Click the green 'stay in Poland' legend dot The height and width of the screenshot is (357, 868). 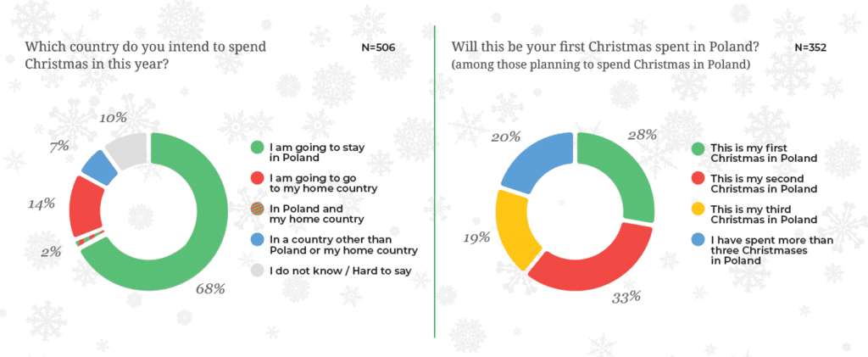(x=258, y=148)
